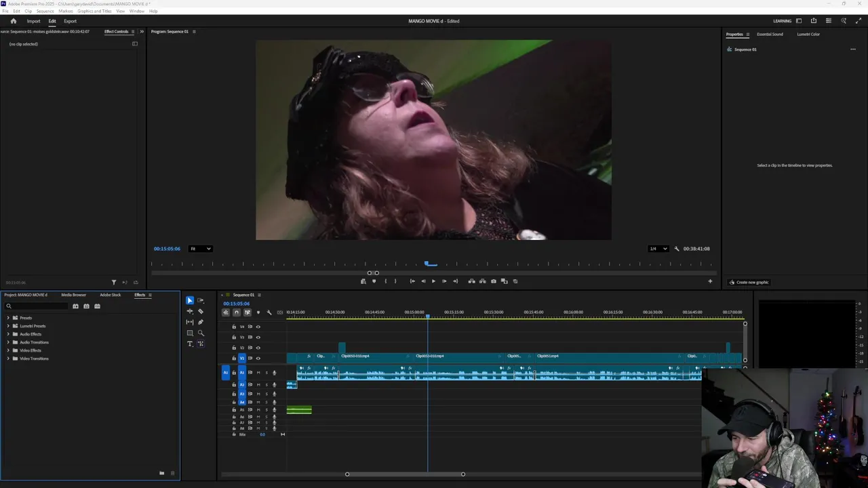This screenshot has height=488, width=868.
Task: Open the Export workspace
Action: coord(70,21)
